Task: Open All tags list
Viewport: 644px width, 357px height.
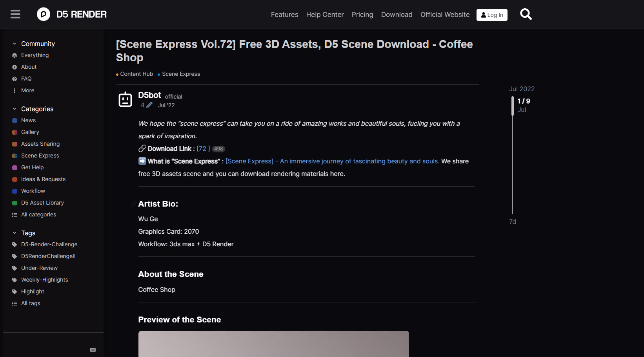Action: (31, 303)
